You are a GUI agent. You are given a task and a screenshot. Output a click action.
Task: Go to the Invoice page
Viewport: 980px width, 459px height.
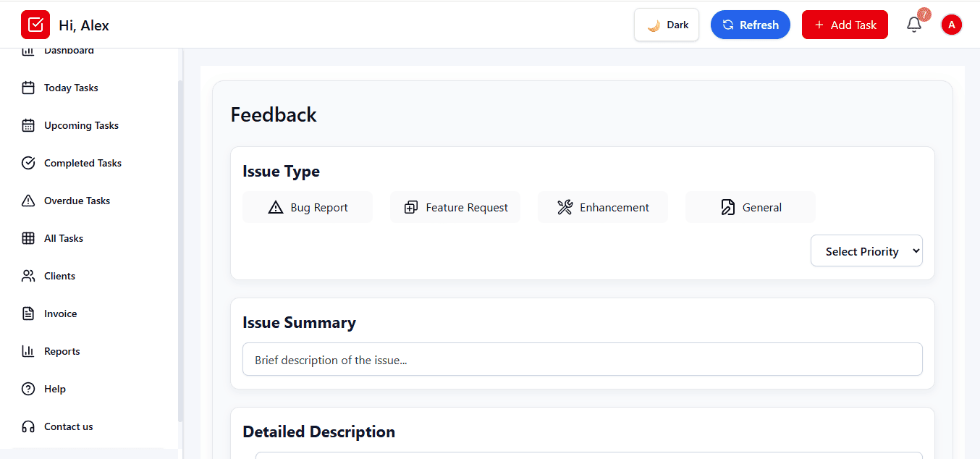pos(60,313)
